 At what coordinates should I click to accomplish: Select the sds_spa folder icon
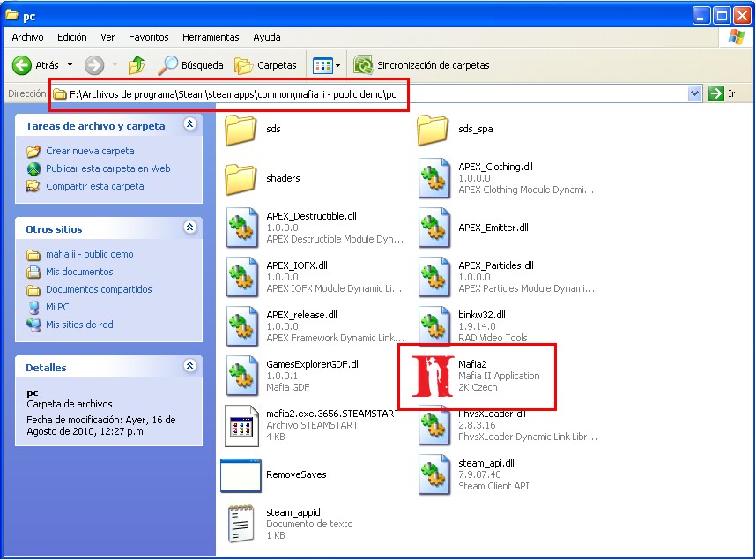[433, 130]
